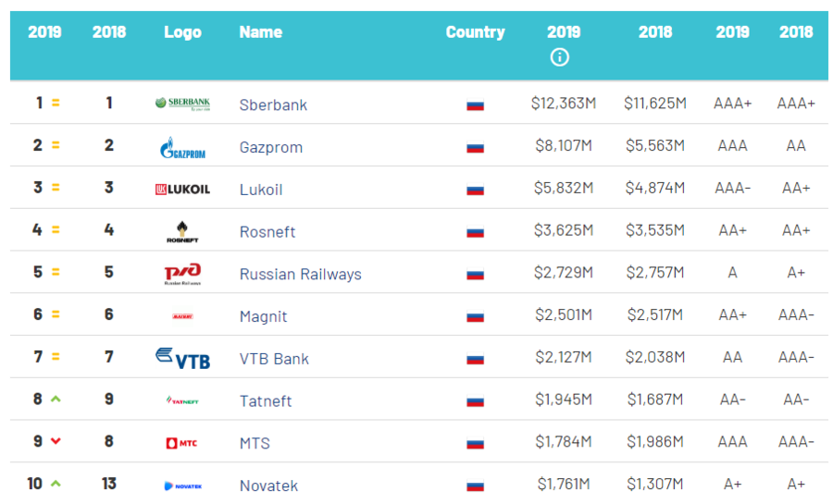
Task: Click the Tatneft logo
Action: (x=182, y=400)
